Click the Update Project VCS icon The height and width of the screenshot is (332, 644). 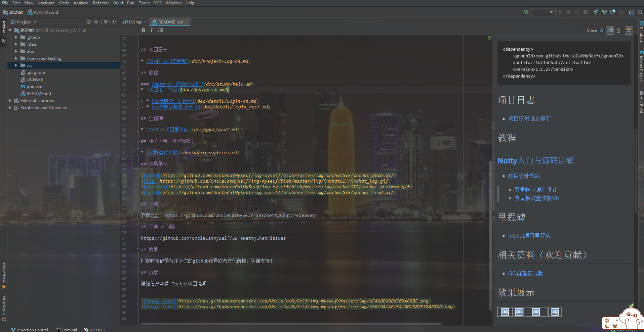(596, 12)
